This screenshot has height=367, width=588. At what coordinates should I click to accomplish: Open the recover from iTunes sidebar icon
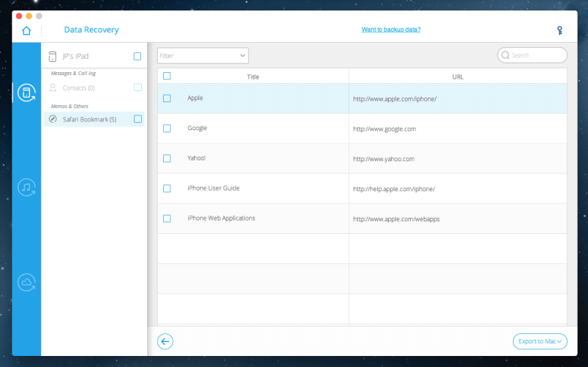pos(26,188)
